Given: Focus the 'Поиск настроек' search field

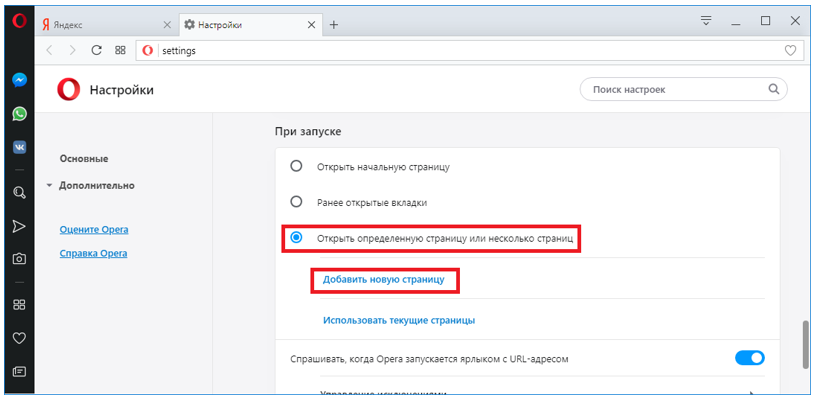Looking at the screenshot, I should click(683, 90).
